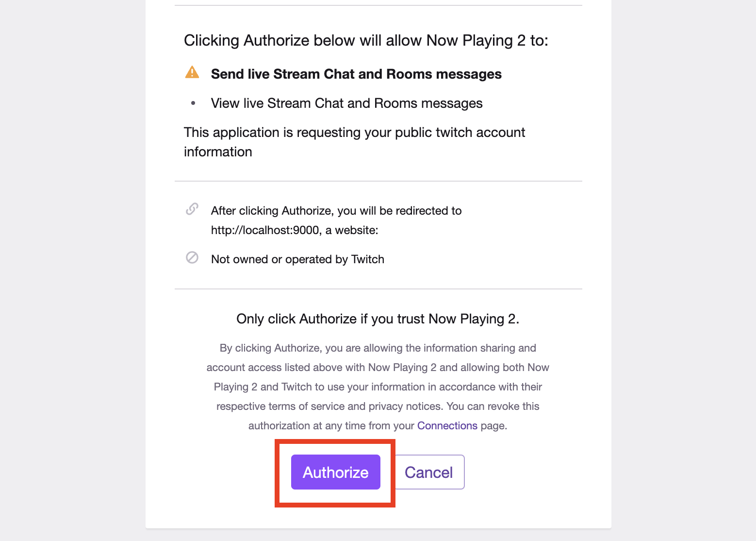
Task: Click the crossed-circle not-owned icon
Action: [192, 257]
